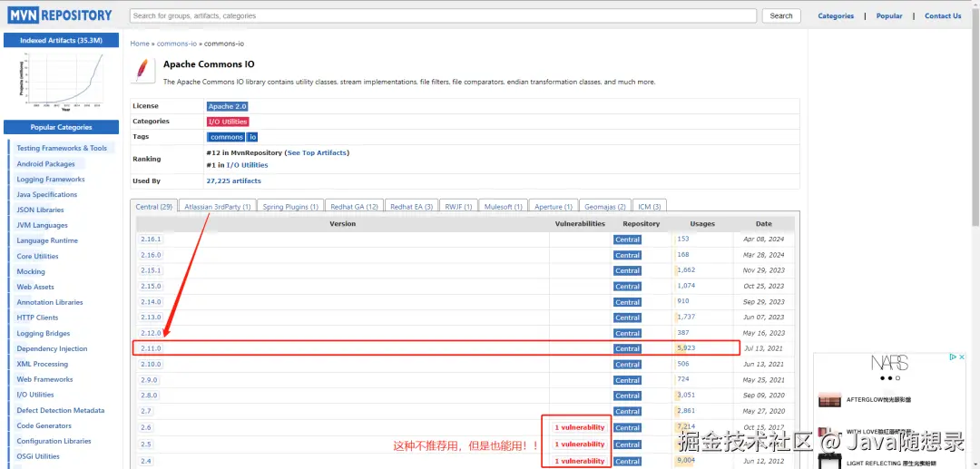Open the 1 vulnerability link for version 2.5

point(579,444)
